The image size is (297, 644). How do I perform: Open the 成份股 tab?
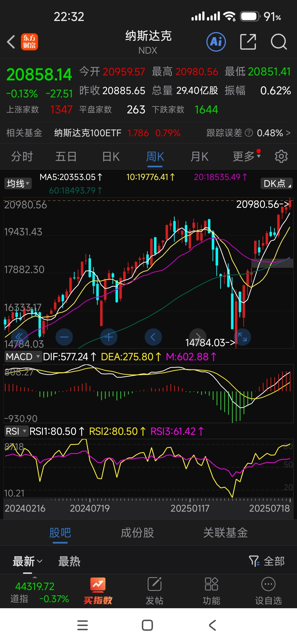pos(137,533)
